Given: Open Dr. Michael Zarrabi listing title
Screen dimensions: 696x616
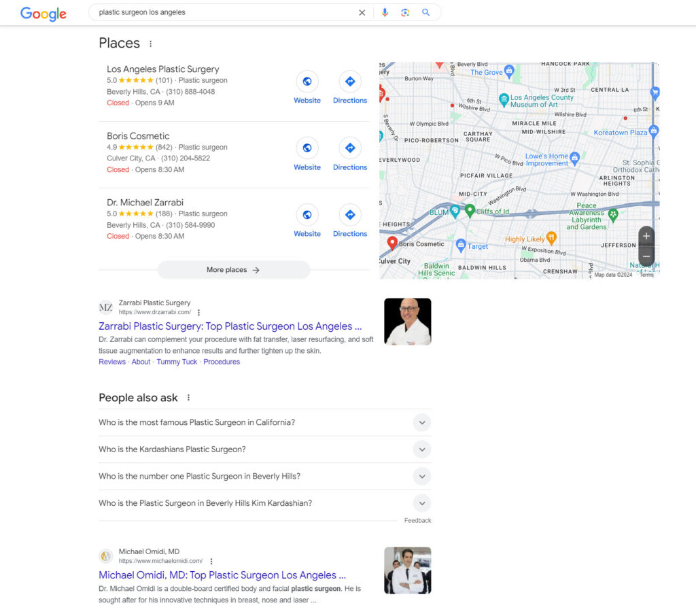Looking at the screenshot, I should coord(145,203).
